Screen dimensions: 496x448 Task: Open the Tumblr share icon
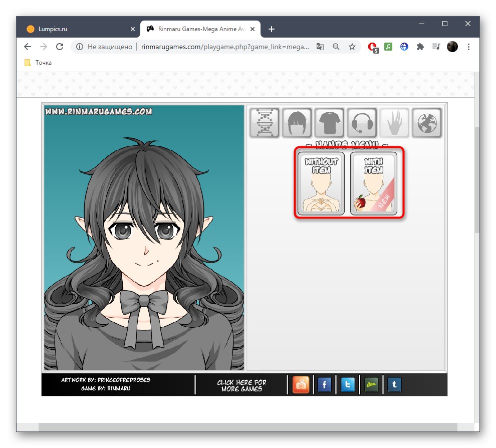click(x=394, y=385)
